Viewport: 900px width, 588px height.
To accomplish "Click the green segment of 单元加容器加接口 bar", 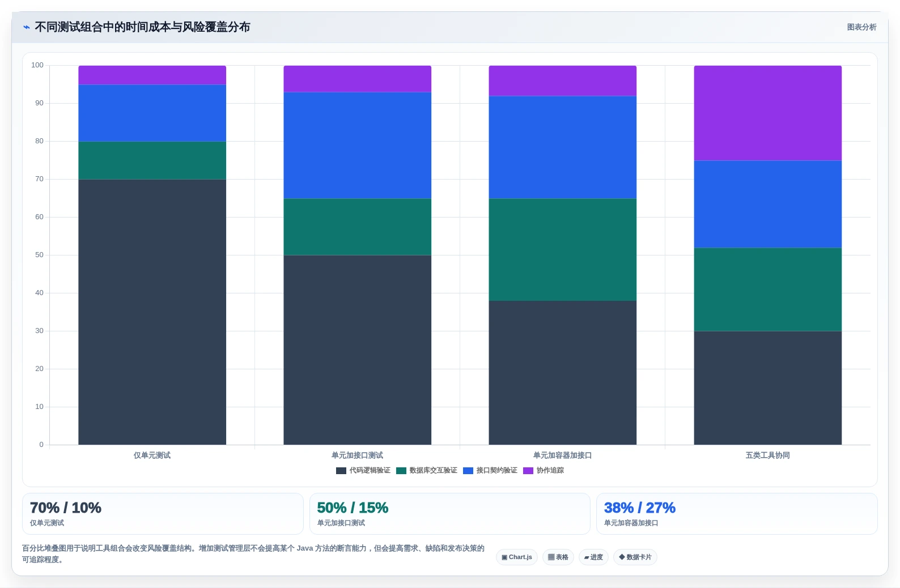I will [x=563, y=250].
